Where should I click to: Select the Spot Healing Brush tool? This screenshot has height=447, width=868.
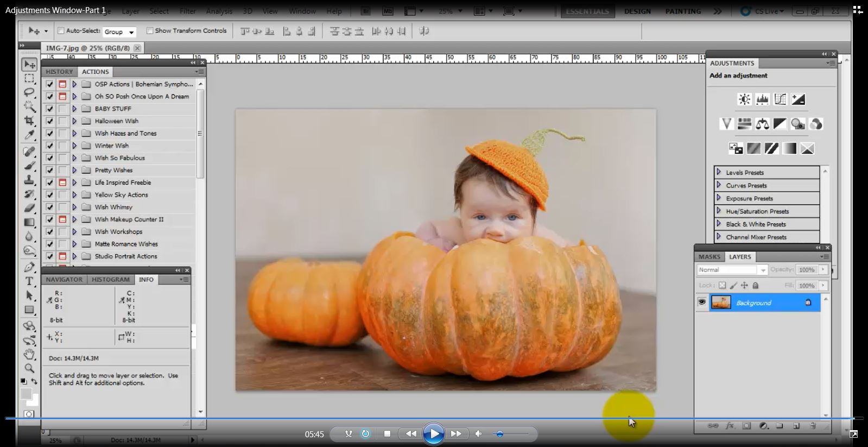coord(29,152)
